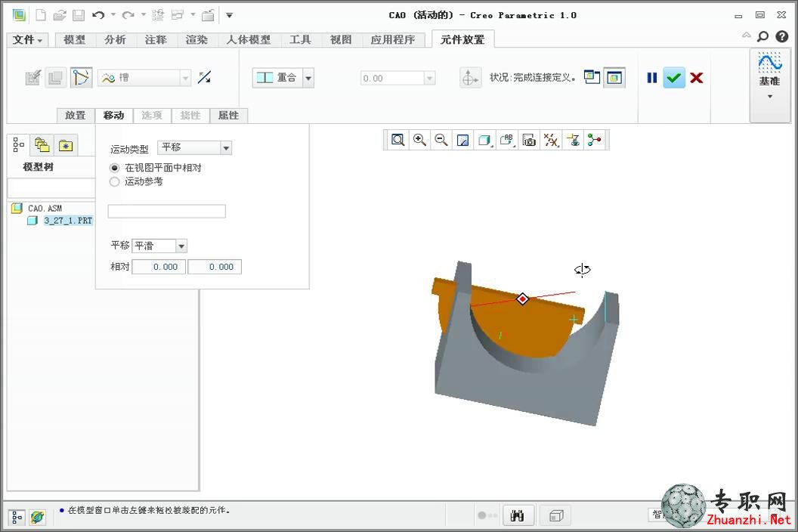The width and height of the screenshot is (798, 532).
Task: Switch to the 分析 ribbon tab
Action: 115,40
